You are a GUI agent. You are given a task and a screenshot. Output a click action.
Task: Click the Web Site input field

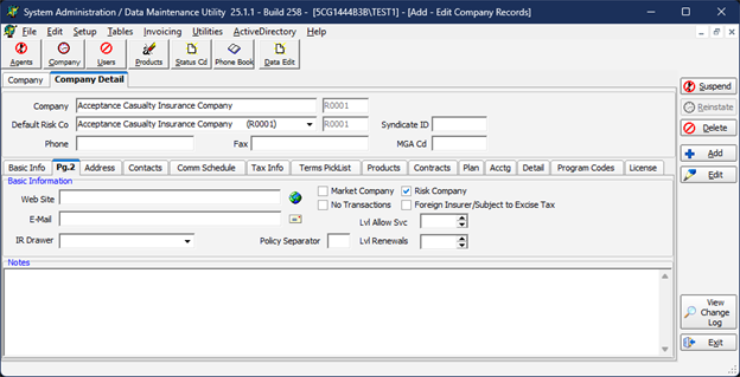170,198
